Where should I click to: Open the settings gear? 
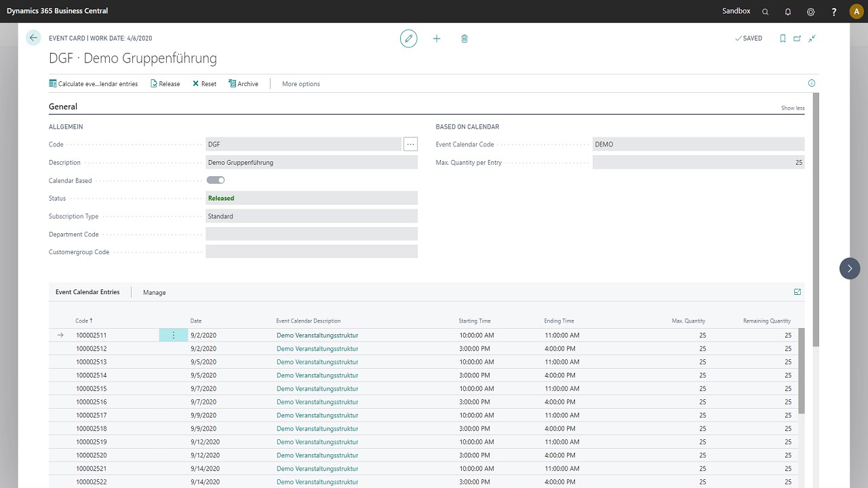coord(811,12)
